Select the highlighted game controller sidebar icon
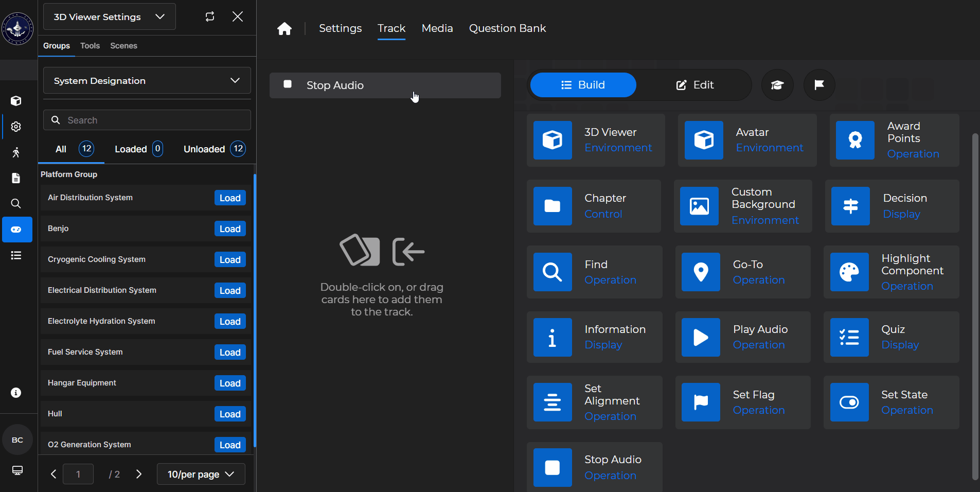980x492 pixels. tap(17, 230)
